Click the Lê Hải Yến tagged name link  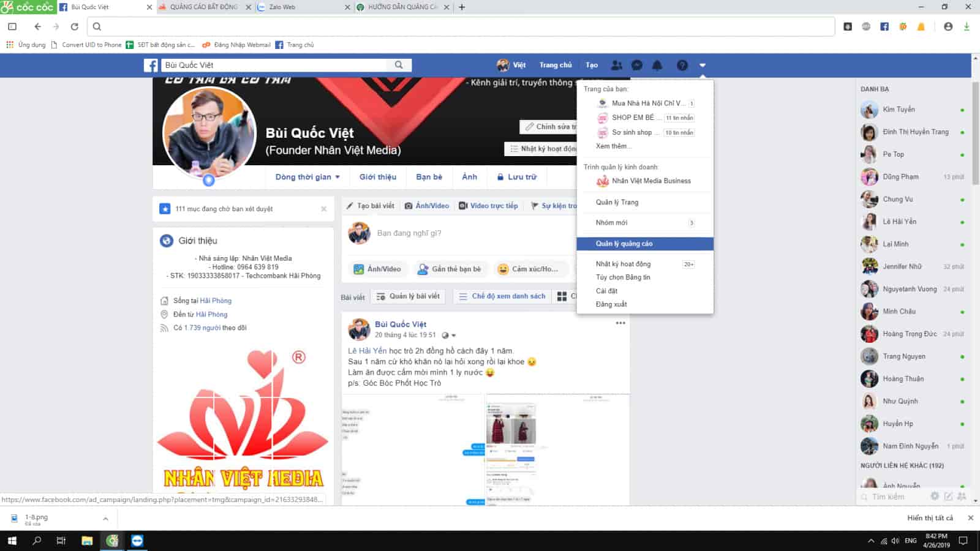(x=367, y=351)
